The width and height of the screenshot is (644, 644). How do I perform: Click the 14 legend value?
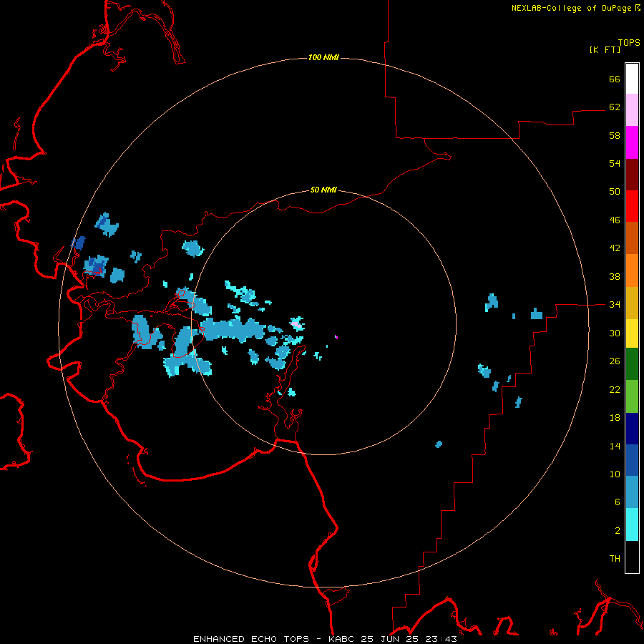click(615, 446)
